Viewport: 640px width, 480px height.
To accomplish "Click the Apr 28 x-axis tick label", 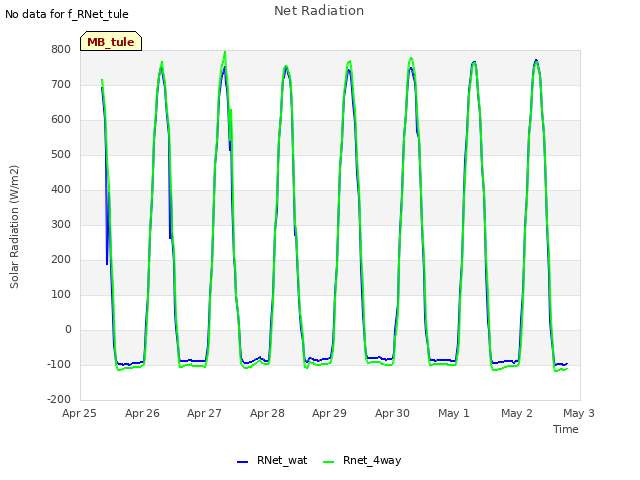I will [267, 413].
